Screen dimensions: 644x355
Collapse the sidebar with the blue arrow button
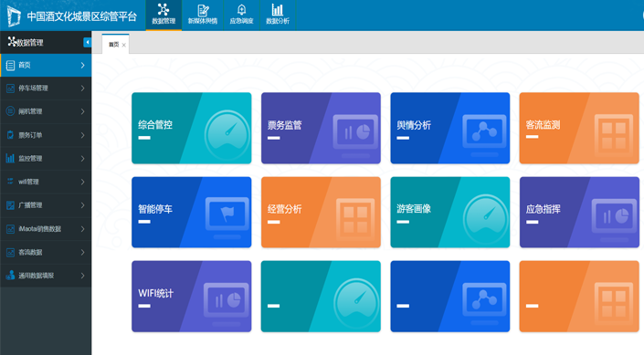click(x=87, y=42)
